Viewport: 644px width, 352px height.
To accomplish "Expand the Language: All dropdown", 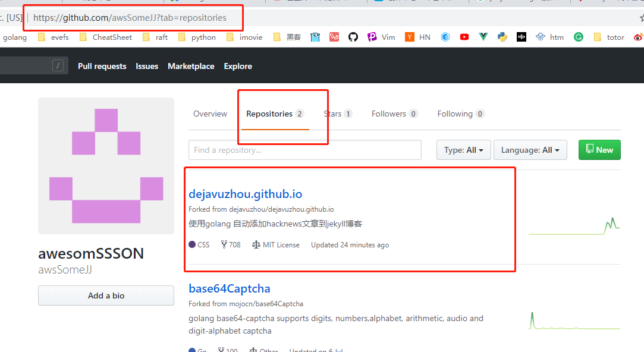I will pyautogui.click(x=530, y=150).
